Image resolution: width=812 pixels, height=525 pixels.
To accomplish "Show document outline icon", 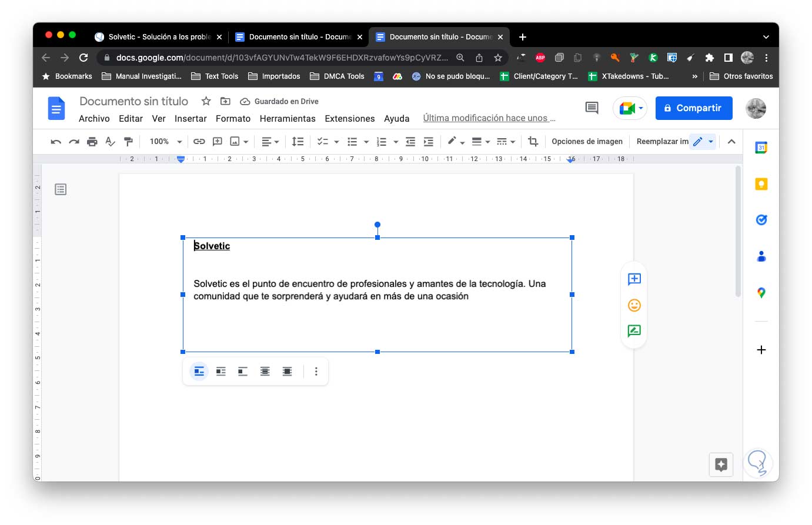I will [61, 189].
